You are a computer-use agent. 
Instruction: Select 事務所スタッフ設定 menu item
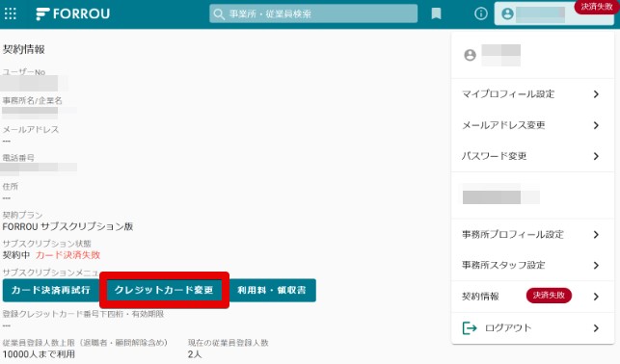click(x=532, y=266)
